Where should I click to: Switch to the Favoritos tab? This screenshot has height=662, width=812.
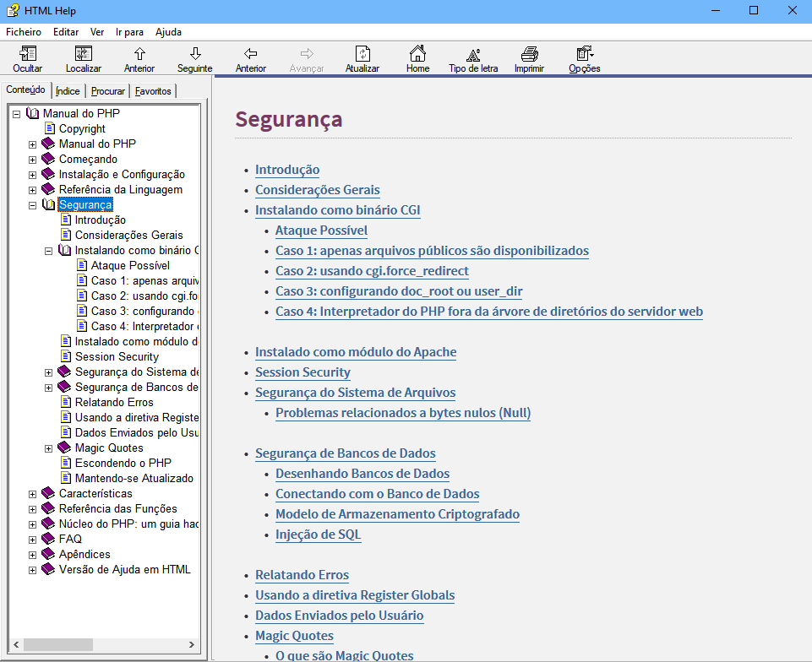point(153,91)
